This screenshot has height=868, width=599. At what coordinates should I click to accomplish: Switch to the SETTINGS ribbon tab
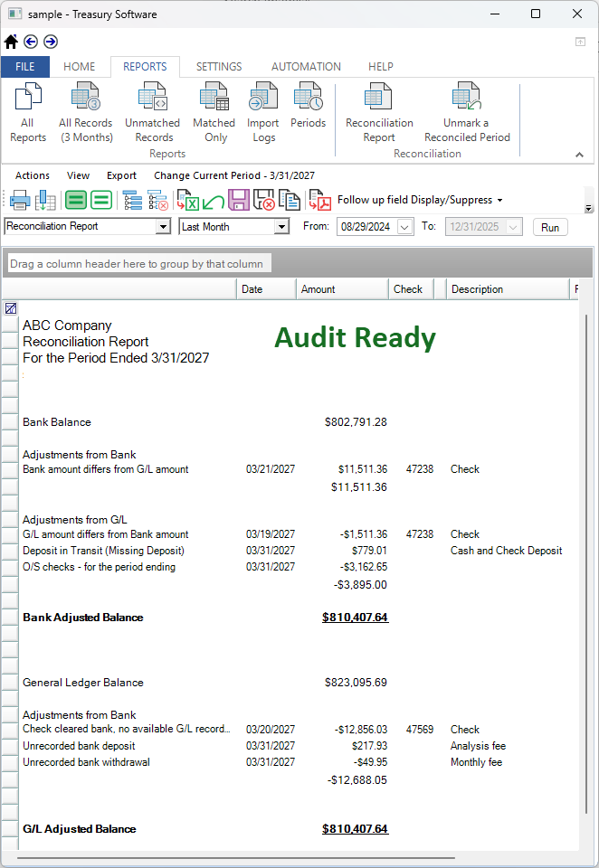[219, 67]
